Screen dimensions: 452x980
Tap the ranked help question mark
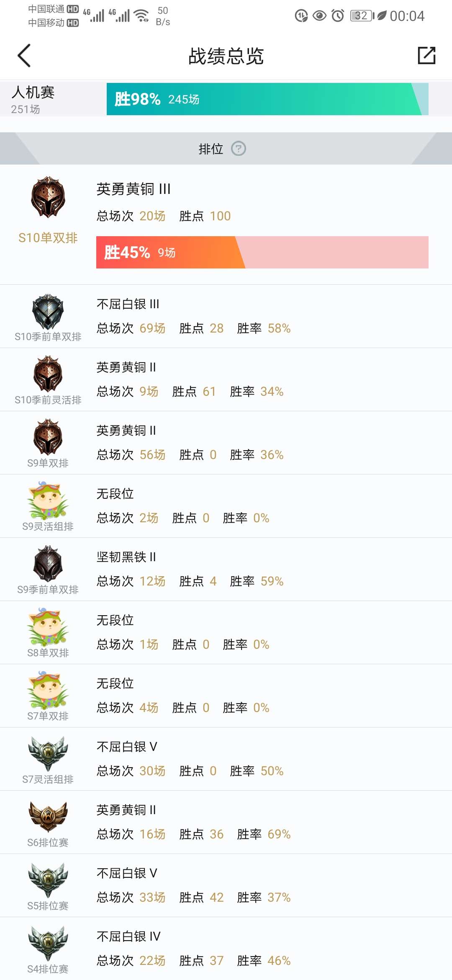pos(239,149)
